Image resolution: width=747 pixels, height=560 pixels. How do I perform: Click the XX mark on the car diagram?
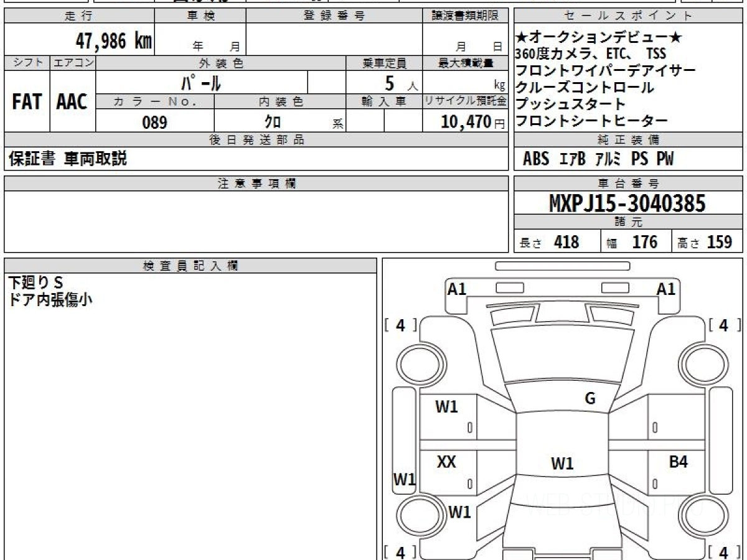446,462
